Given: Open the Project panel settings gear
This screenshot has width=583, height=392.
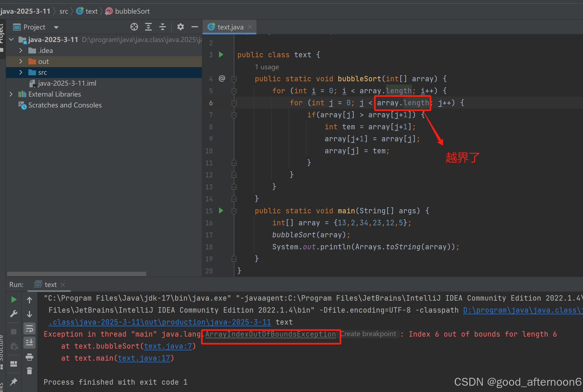Looking at the screenshot, I should 180,27.
